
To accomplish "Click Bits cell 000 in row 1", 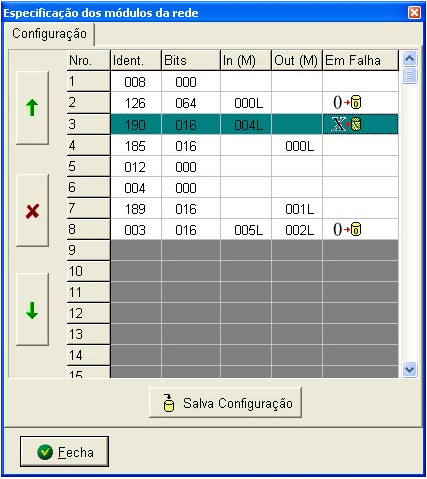I will pos(191,82).
